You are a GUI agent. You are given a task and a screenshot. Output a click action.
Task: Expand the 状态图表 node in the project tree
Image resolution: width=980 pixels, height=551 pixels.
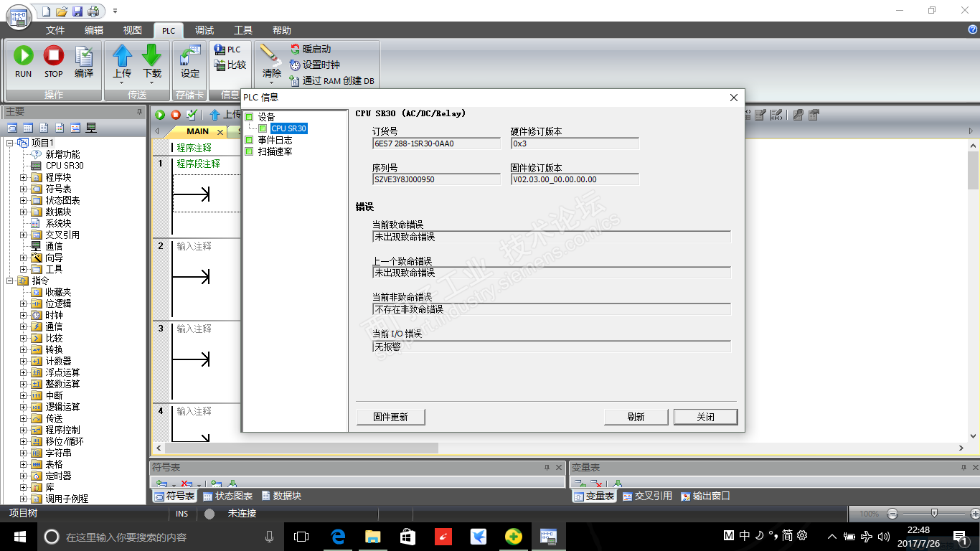tap(24, 200)
